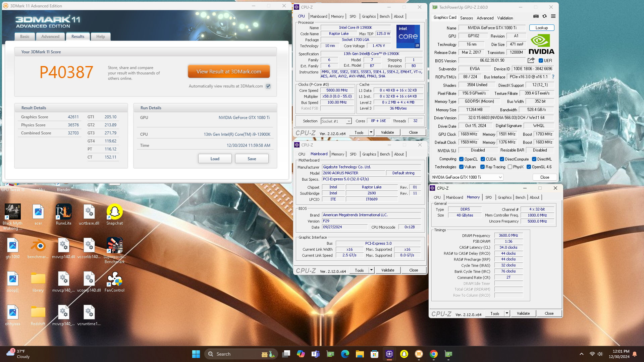The width and height of the screenshot is (644, 362).
Task: Expand Tools dropdown arrow in CPU-Z CPU window
Action: click(x=371, y=132)
